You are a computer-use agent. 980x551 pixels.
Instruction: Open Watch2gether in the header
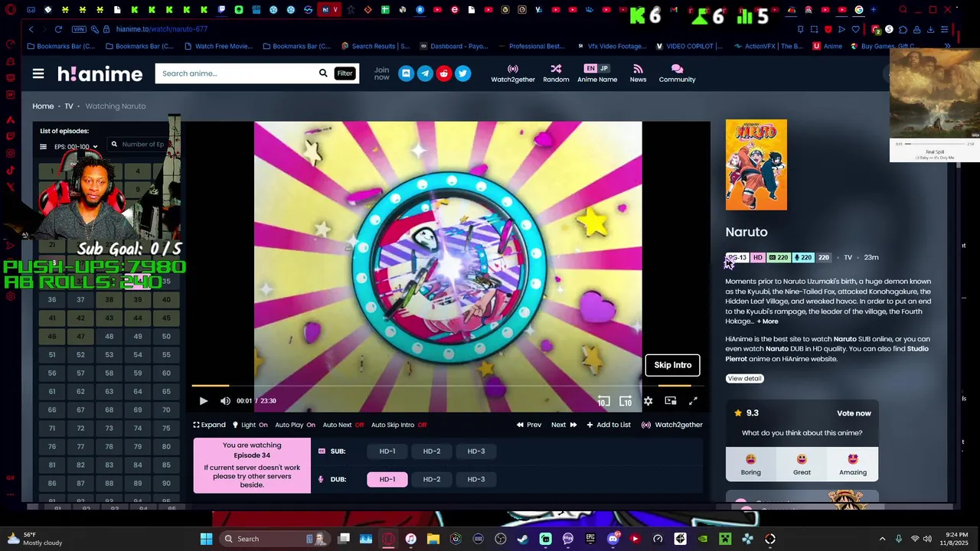pyautogui.click(x=513, y=73)
